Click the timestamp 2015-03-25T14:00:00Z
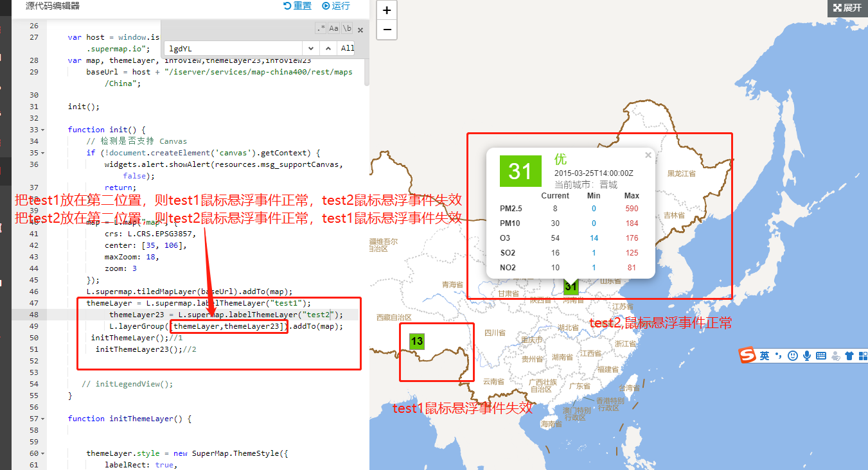 (x=594, y=173)
